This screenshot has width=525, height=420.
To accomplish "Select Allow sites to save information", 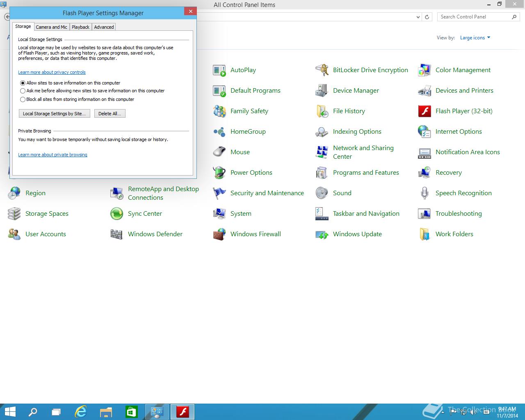I will 23,83.
